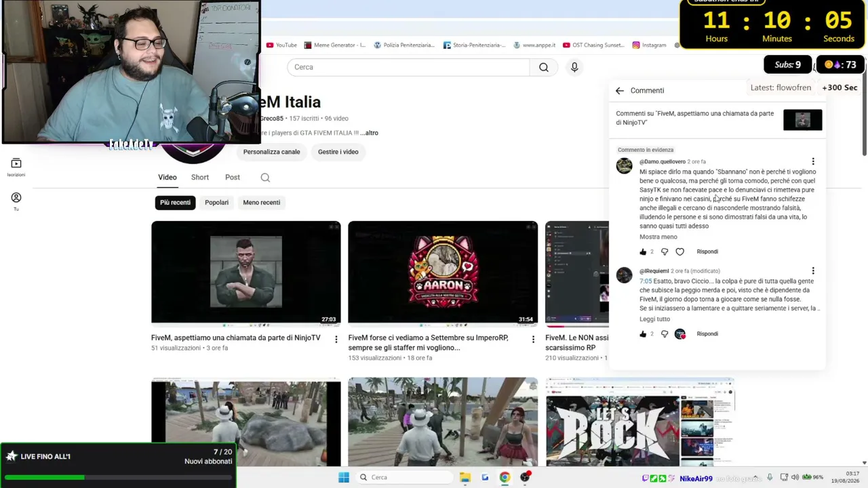Sort videos by 'Meno recenti'
This screenshot has width=868, height=488.
click(x=261, y=203)
